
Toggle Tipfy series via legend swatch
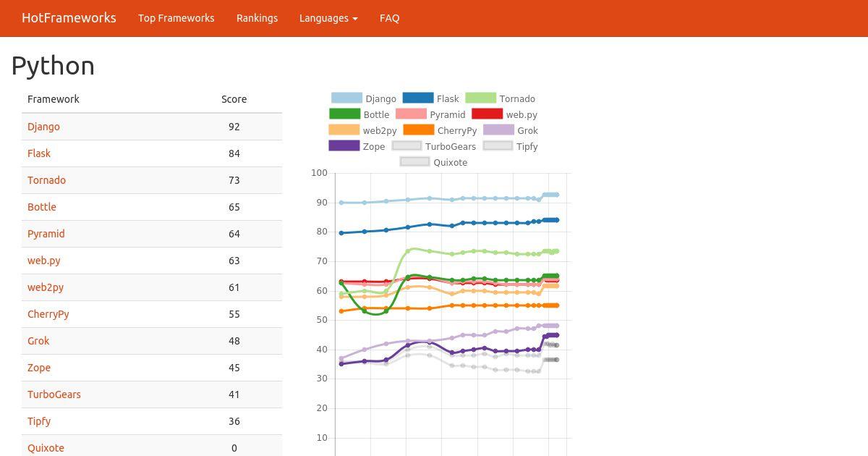tap(498, 145)
